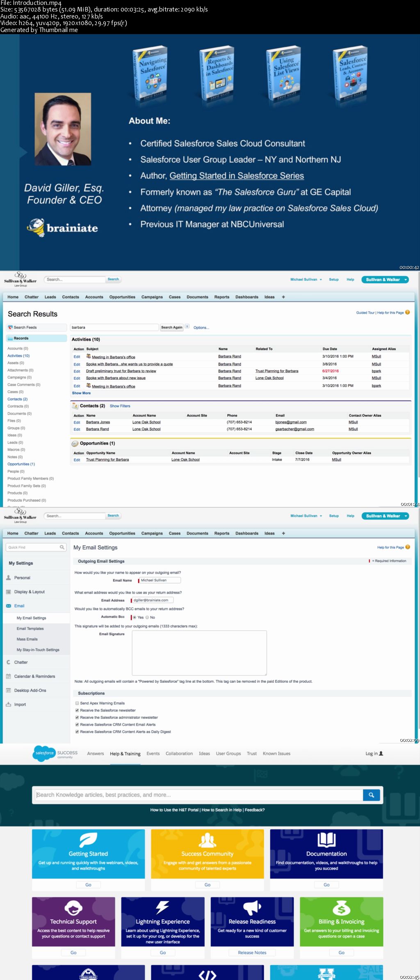Click the Import icon in My Settings sidebar
Viewport: 420px width, 980px height.
coord(9,704)
